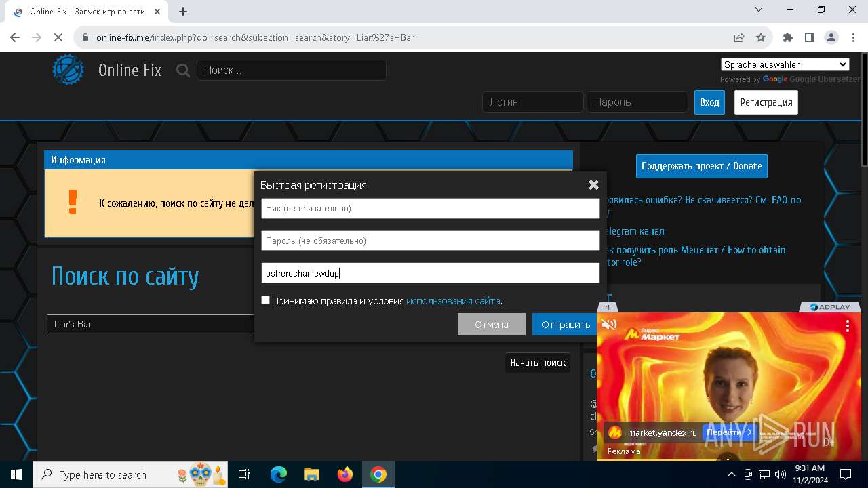Open the tab search chevron in Chrome
Image resolution: width=868 pixels, height=488 pixels.
pyautogui.click(x=759, y=9)
